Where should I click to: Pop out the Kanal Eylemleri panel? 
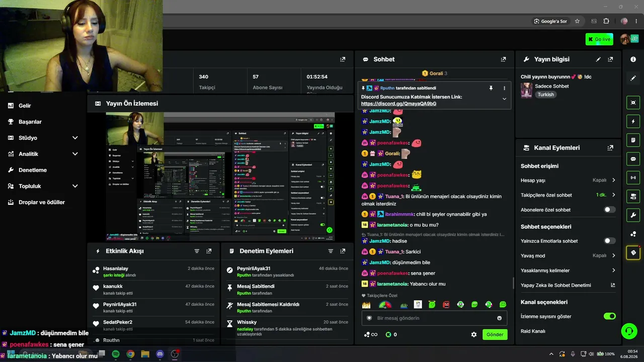click(610, 148)
